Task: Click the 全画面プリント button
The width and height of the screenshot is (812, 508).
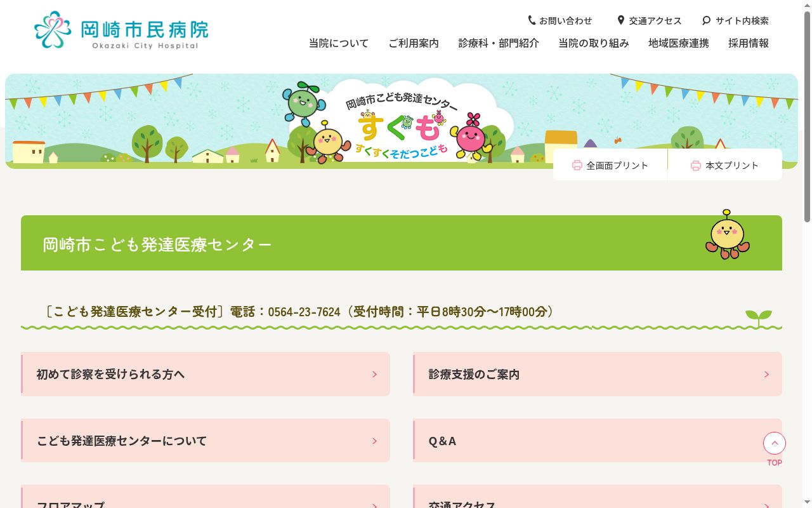Action: click(x=610, y=165)
